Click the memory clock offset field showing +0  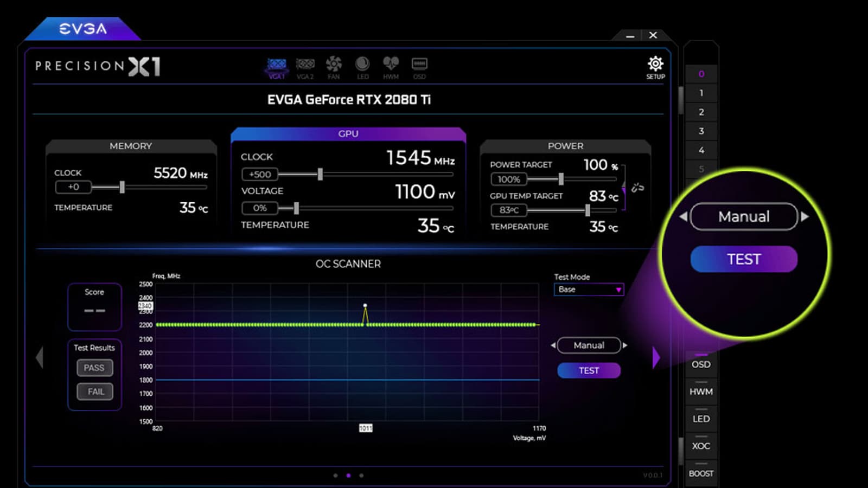pos(73,187)
